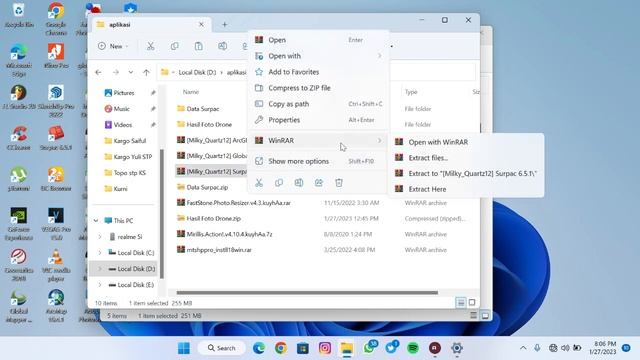Click the copy icon in context menu
Viewport: 640px width, 360px height.
coord(279,182)
